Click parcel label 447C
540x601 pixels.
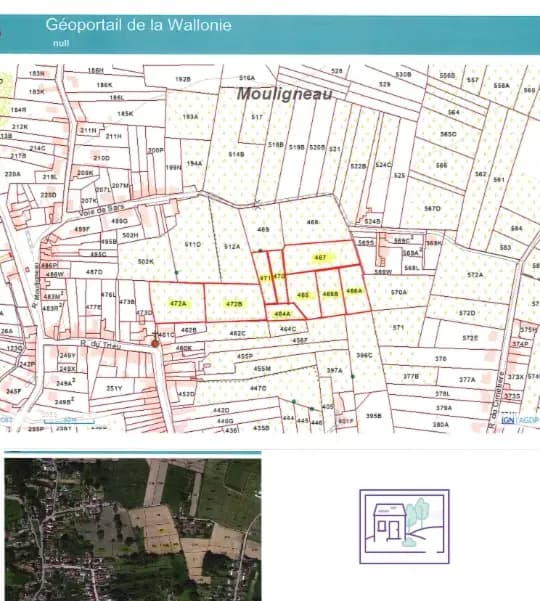pos(258,388)
